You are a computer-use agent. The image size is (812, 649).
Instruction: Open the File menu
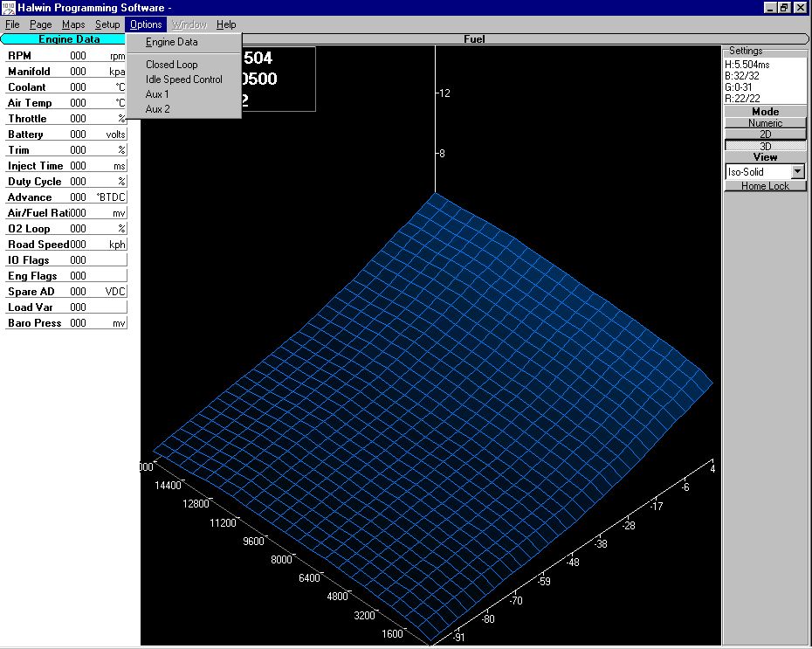click(12, 24)
